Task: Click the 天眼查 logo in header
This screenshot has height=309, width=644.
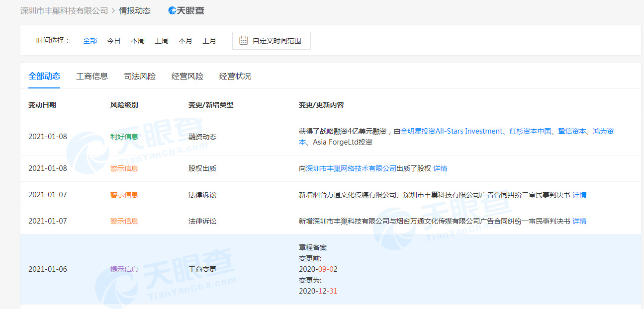Action: [x=186, y=10]
